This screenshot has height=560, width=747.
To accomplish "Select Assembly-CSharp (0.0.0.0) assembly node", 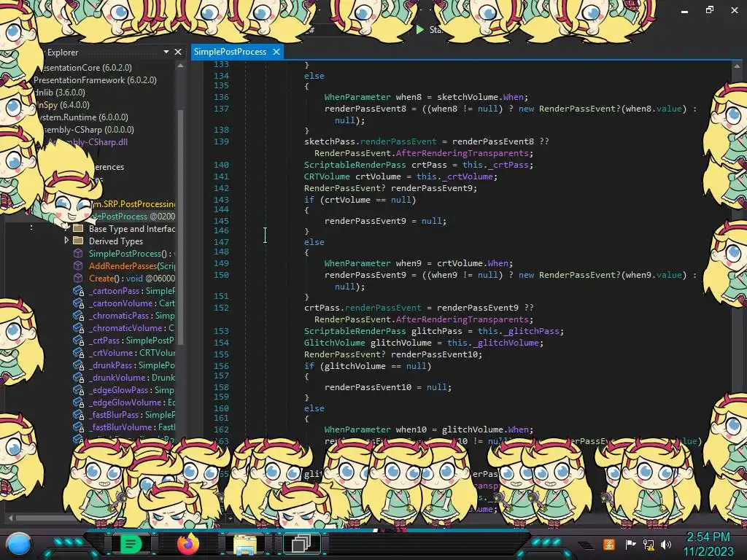I will pyautogui.click(x=88, y=130).
